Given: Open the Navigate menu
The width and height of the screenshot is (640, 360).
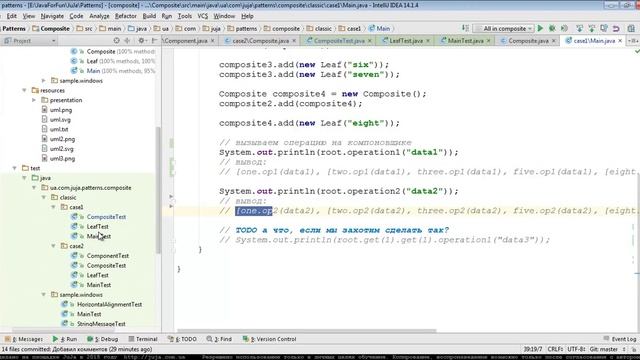Looking at the screenshot, I should [52, 16].
